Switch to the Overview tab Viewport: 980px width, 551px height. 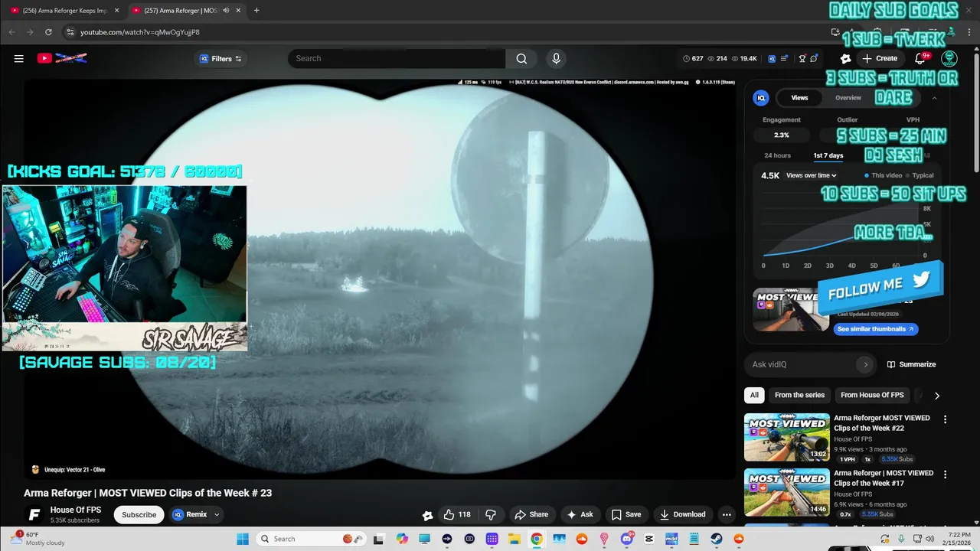[x=848, y=98]
